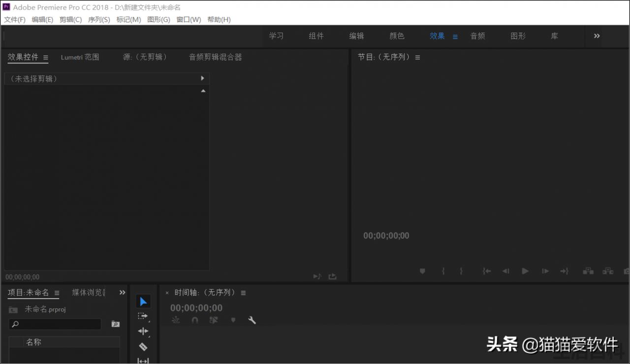The image size is (630, 364).
Task: Open the 序列(S) menu
Action: click(99, 20)
